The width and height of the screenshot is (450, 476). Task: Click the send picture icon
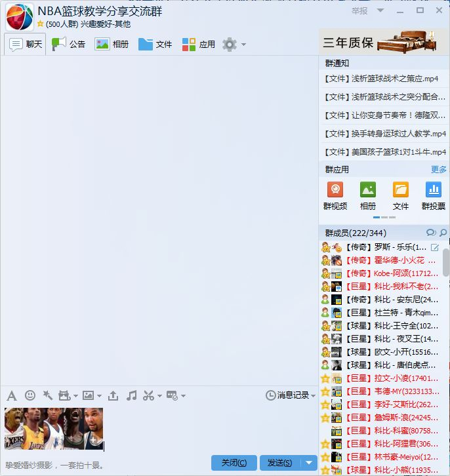[x=88, y=395]
